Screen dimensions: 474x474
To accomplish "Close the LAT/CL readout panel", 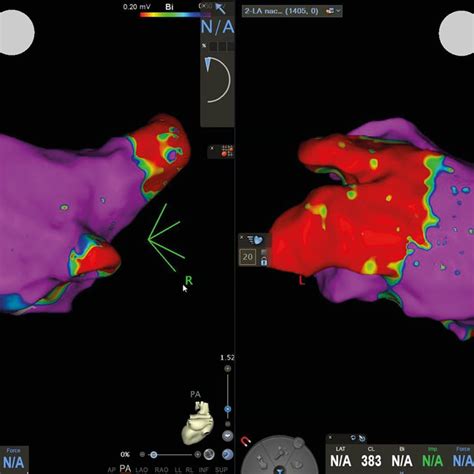I will click(330, 437).
